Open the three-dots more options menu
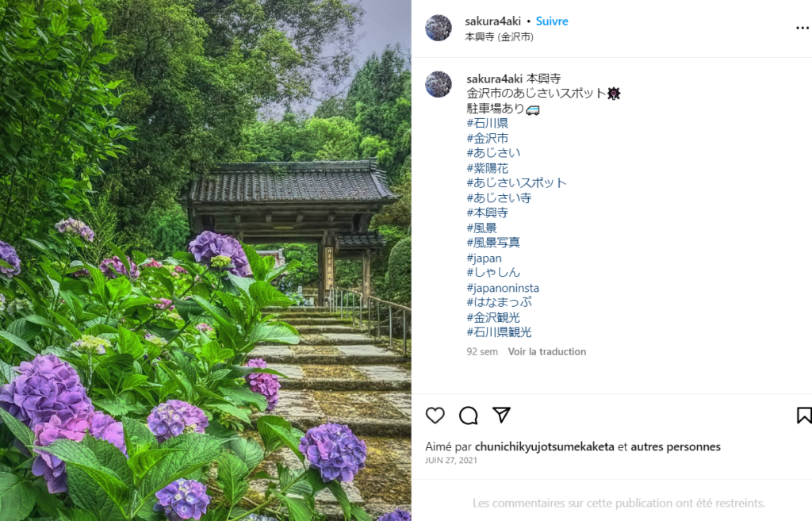812x521 pixels. (802, 28)
